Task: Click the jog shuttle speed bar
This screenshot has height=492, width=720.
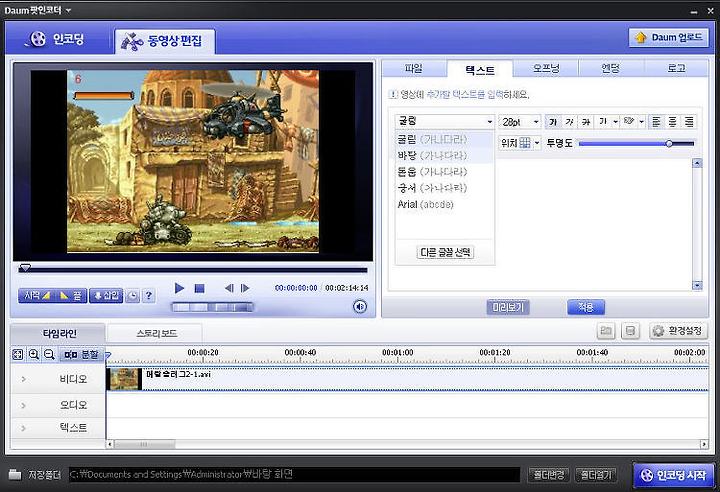Action: click(213, 307)
